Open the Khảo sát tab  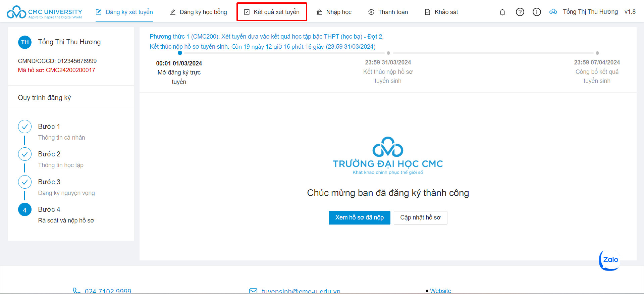coord(441,12)
